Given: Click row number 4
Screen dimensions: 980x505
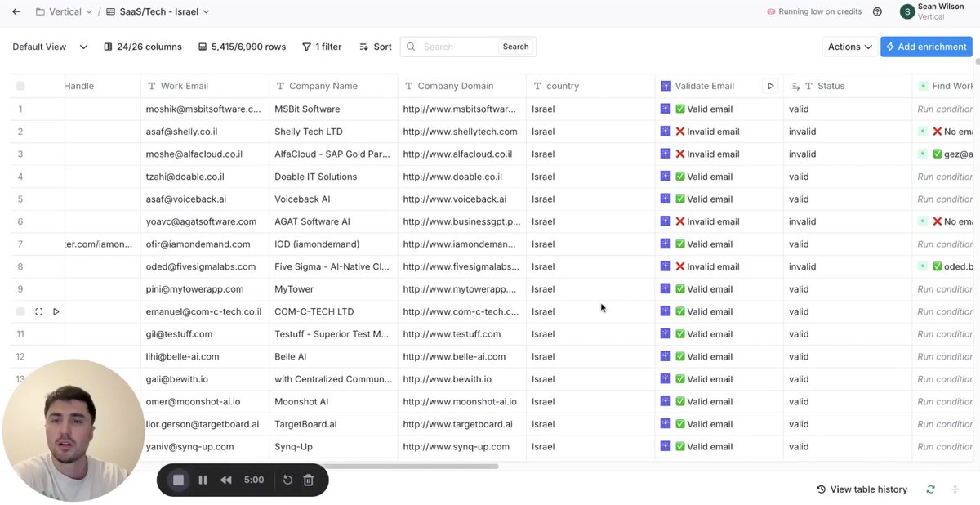Looking at the screenshot, I should [x=20, y=177].
